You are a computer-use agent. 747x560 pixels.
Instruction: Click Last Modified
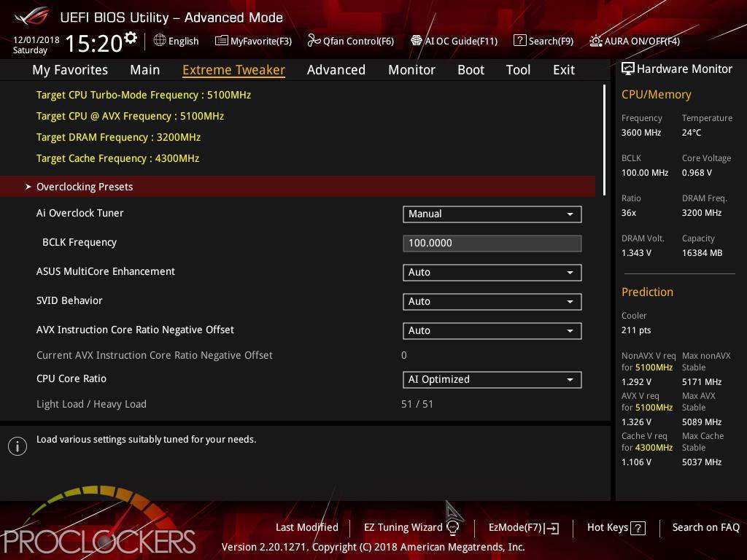307,527
